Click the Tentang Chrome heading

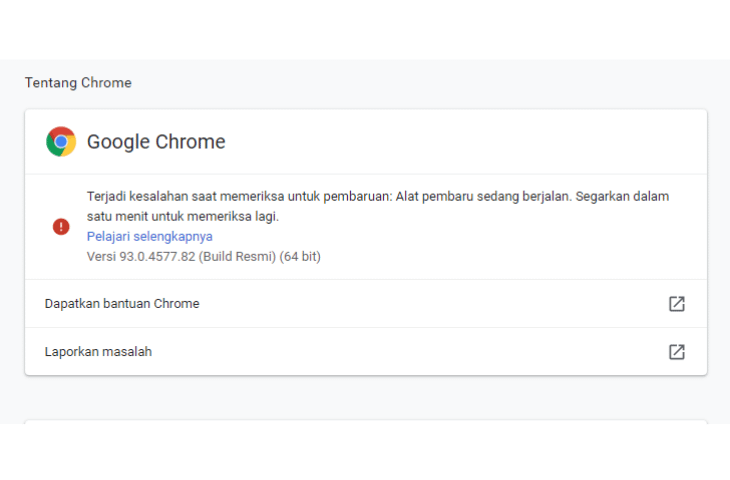point(78,83)
